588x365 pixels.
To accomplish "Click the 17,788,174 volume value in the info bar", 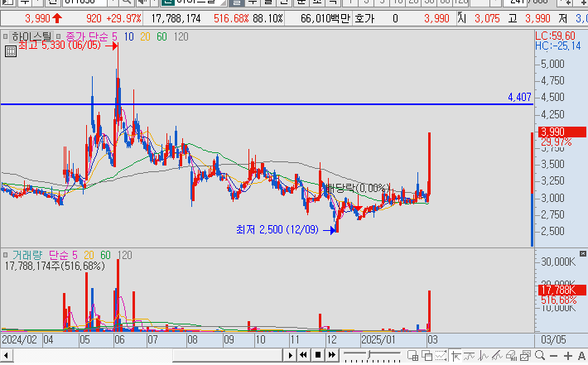I will [x=176, y=18].
